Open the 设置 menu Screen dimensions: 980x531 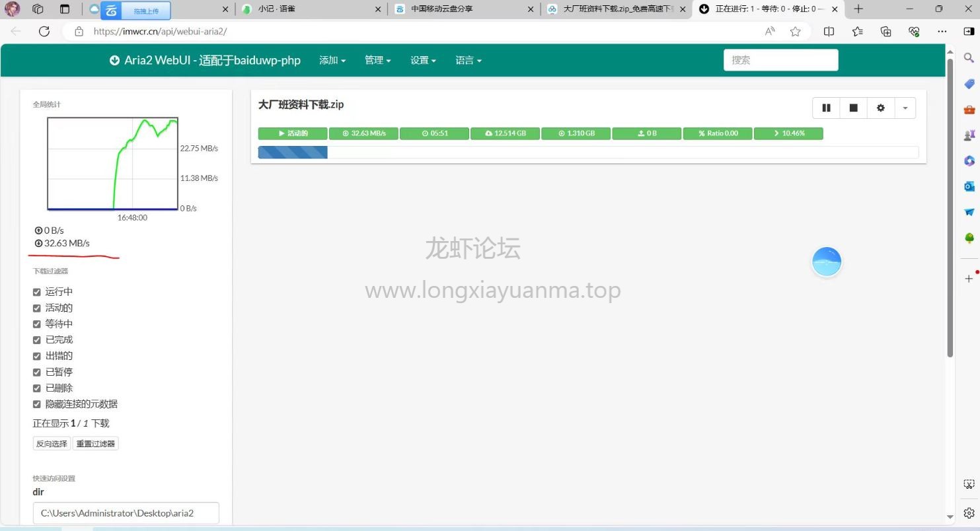(x=423, y=60)
